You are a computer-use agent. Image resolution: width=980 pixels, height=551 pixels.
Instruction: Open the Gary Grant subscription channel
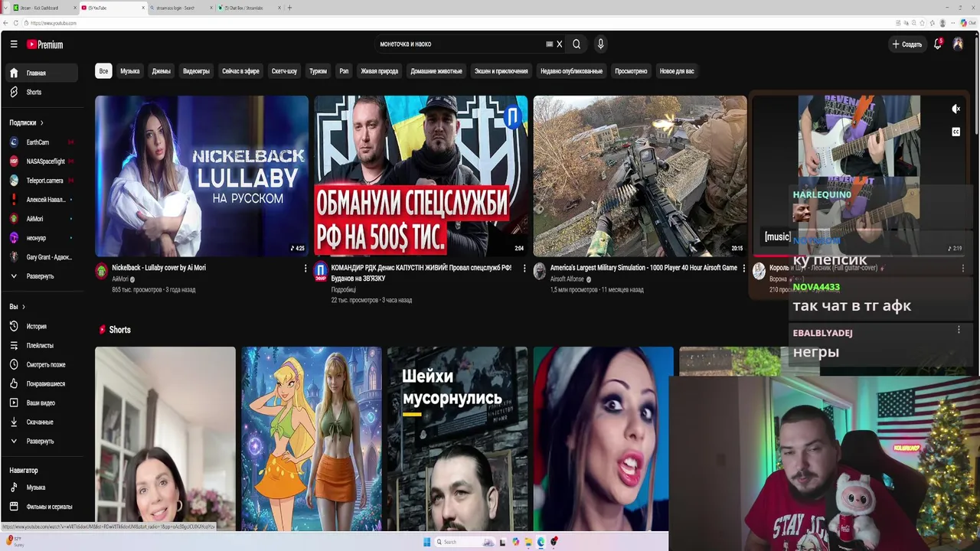pos(43,257)
